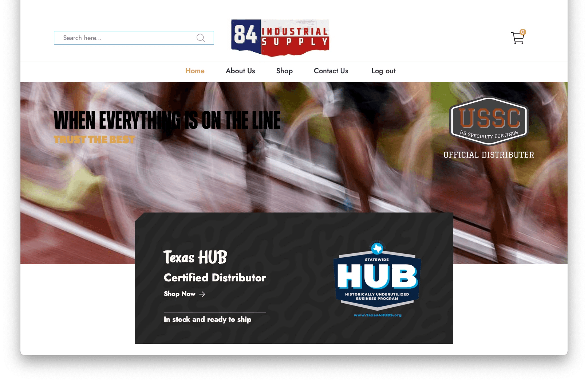Click WHEN EVERYTHING IS ON THE LINE headline
This screenshot has width=588, height=382.
pyautogui.click(x=167, y=120)
